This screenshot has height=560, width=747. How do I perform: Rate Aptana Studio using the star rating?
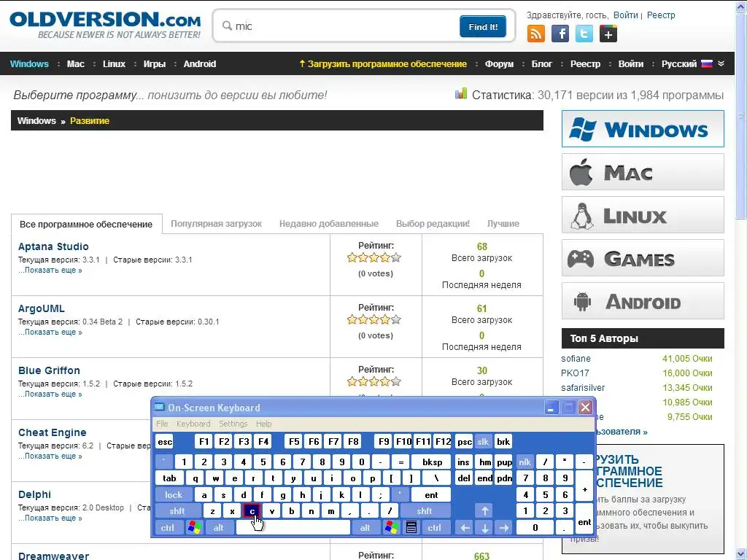pyautogui.click(x=374, y=258)
